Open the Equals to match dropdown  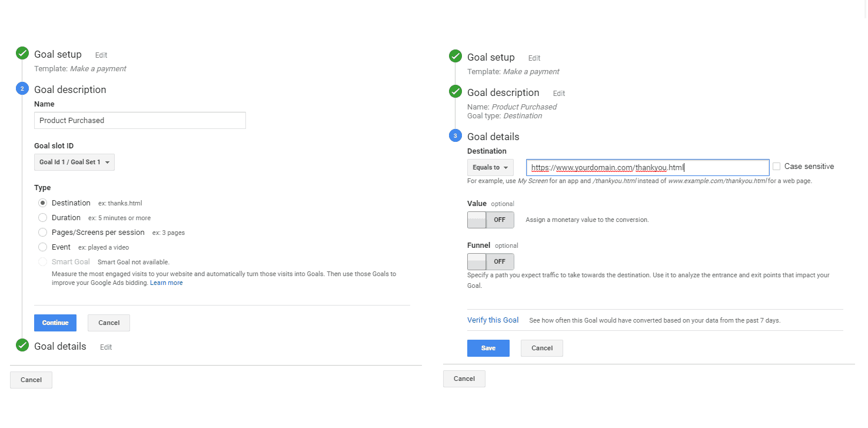pyautogui.click(x=490, y=167)
